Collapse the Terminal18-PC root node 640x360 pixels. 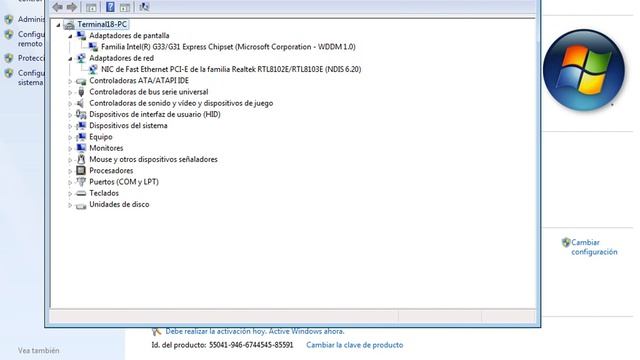tap(58, 25)
